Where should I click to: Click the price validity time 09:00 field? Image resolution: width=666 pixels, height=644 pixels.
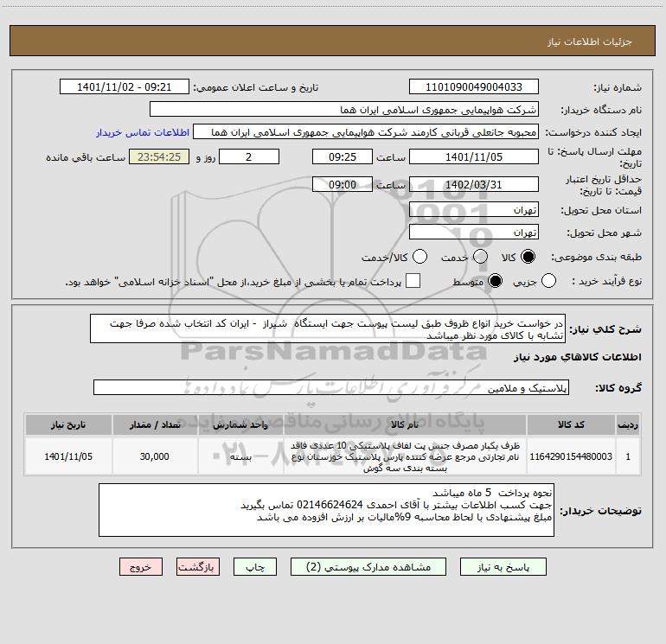point(343,184)
